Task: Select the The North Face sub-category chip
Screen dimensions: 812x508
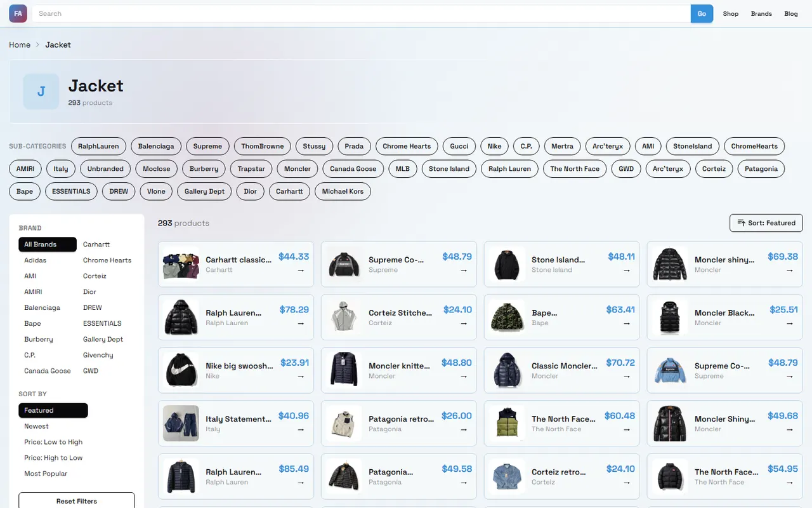Action: point(575,169)
